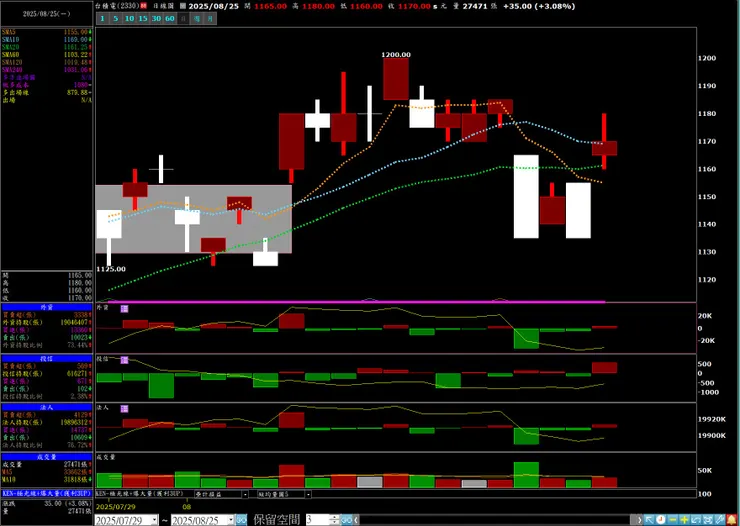740x526 pixels.
Task: Click the SMA5 indicator row
Action: pyautogui.click(x=47, y=32)
